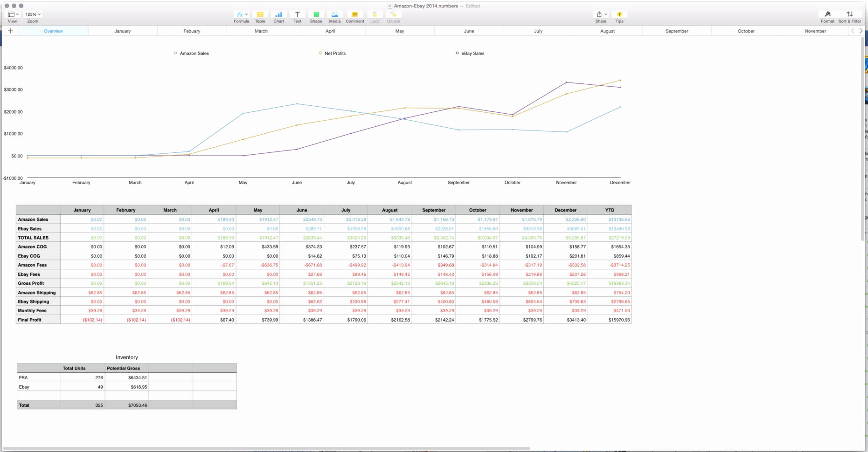Open the Format inspector
The width and height of the screenshot is (868, 452).
tap(827, 14)
